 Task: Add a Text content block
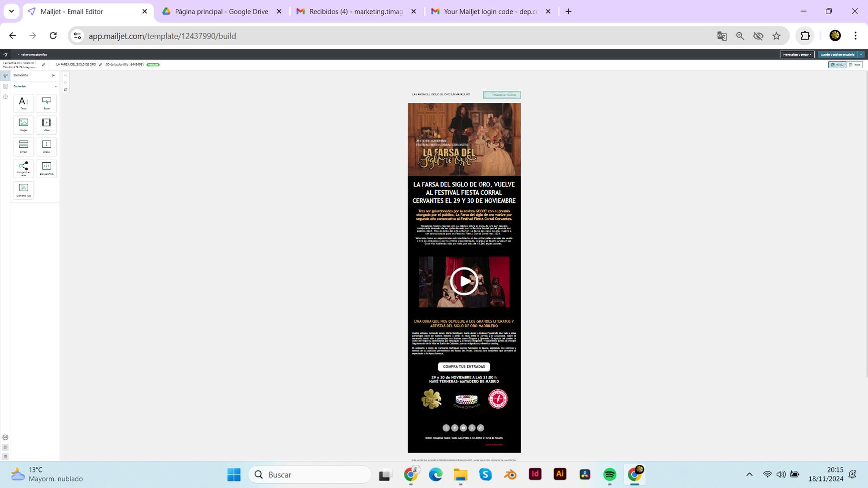click(24, 103)
